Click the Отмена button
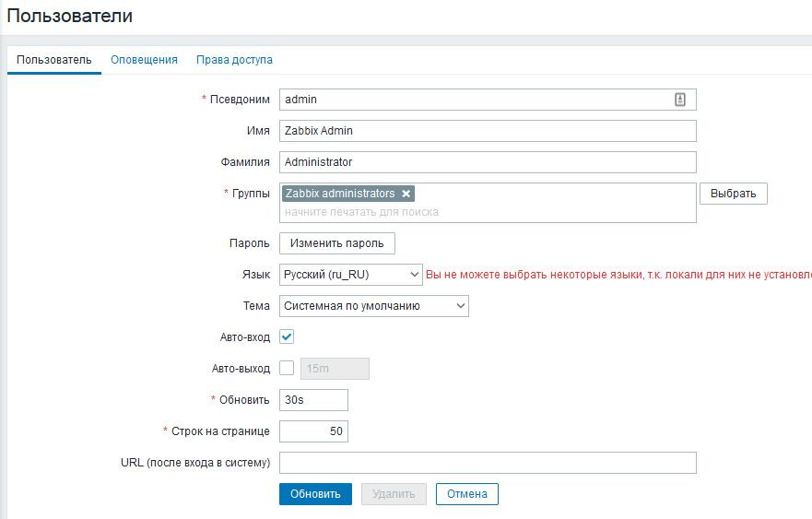The width and height of the screenshot is (812, 519). click(466, 494)
